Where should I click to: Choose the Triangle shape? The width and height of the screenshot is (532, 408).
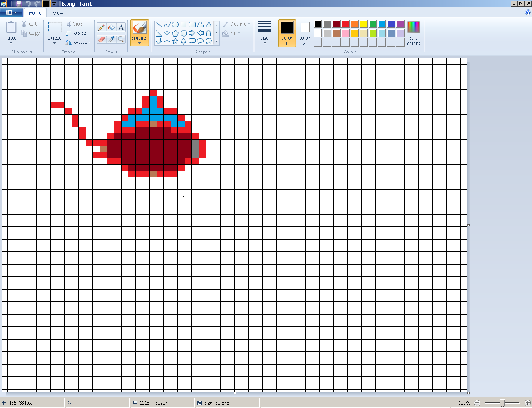(x=209, y=25)
